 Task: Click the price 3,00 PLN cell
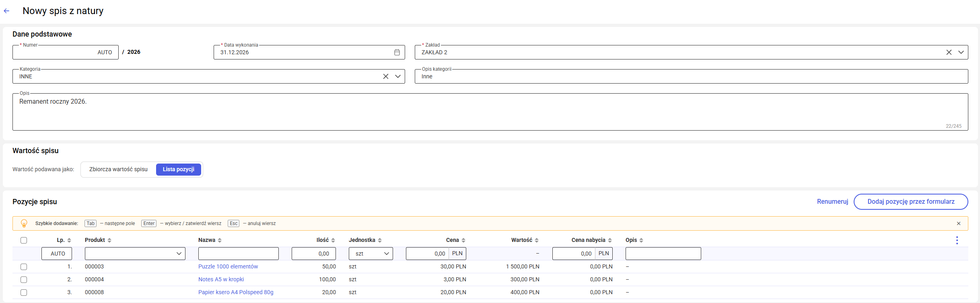click(x=455, y=280)
